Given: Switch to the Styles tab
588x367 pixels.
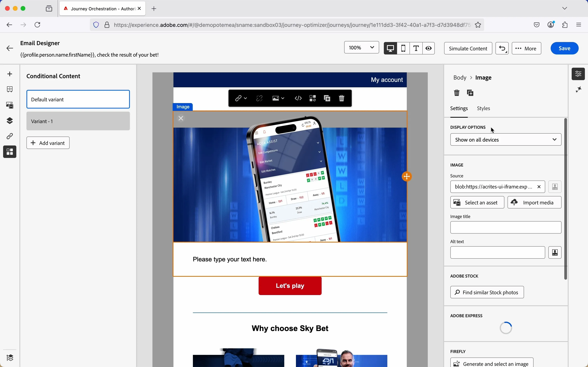Looking at the screenshot, I should click(x=483, y=109).
